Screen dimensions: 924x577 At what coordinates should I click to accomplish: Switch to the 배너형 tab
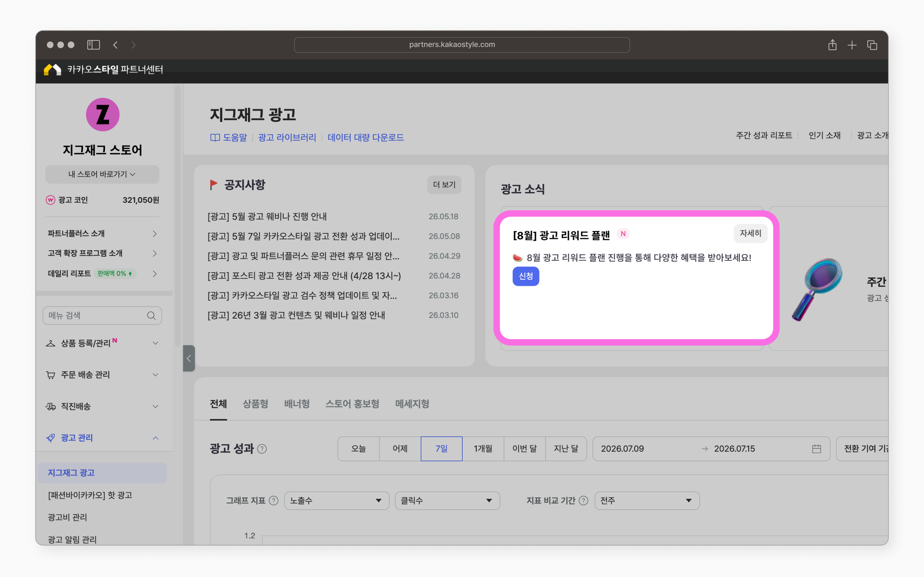coord(297,404)
